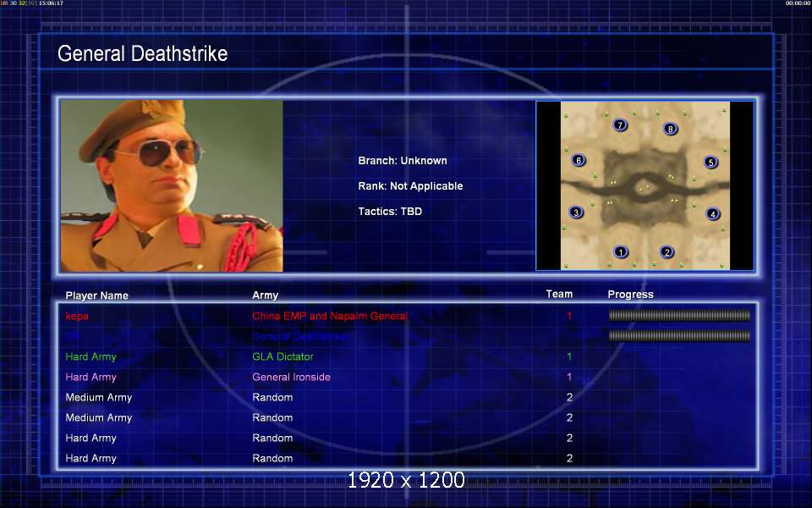Click the General Deathstrike portrait image
Viewport: 812px width, 508px height.
coord(172,185)
